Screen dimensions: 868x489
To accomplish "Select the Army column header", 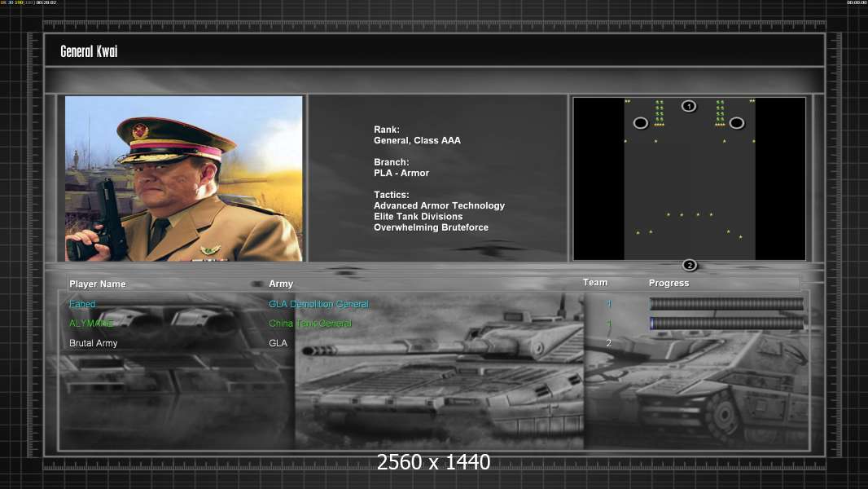I will point(281,284).
